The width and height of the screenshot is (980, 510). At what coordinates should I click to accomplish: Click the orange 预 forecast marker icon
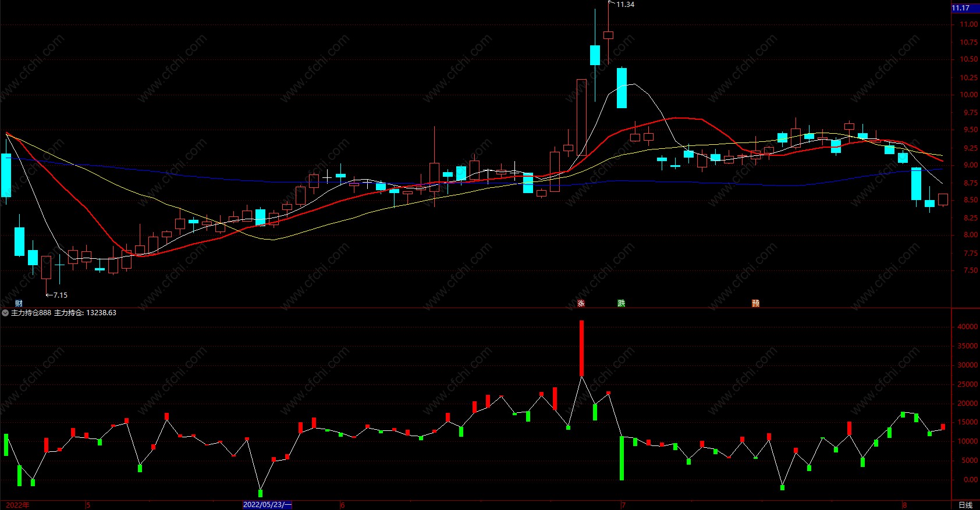pos(755,303)
